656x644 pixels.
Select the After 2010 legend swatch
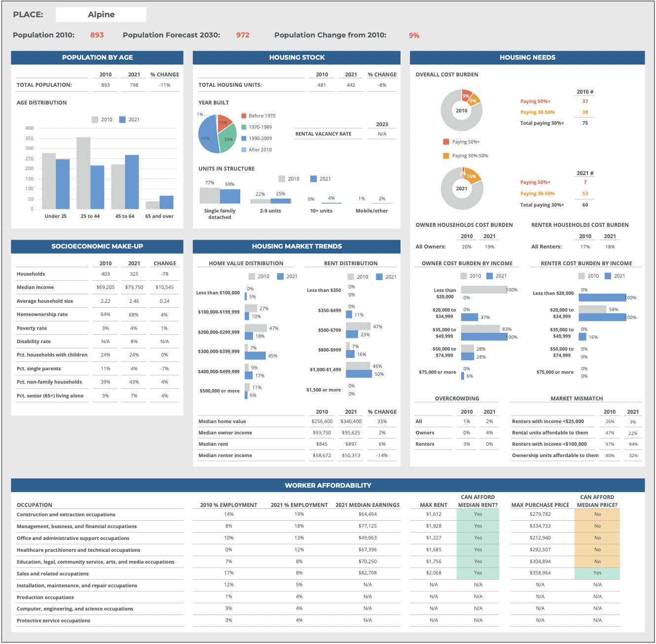[244, 150]
